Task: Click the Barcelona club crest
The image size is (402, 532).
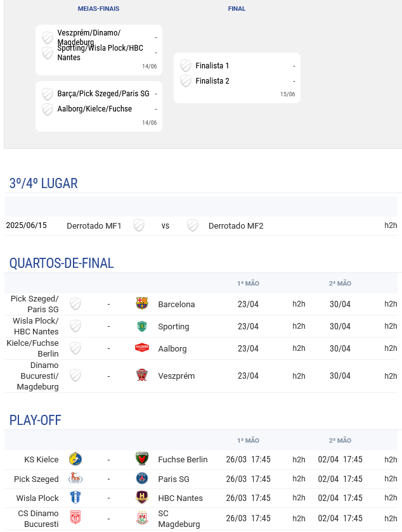Action: point(141,303)
